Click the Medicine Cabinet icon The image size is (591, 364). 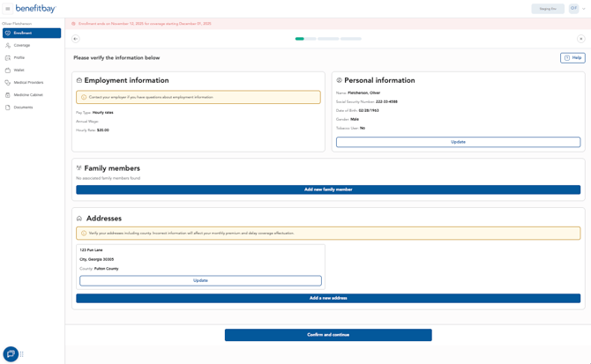[8, 95]
